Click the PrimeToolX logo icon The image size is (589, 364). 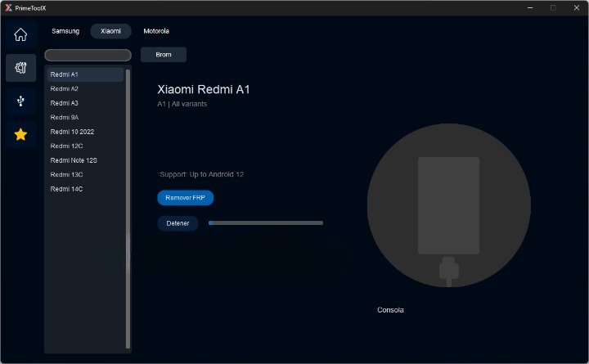[x=8, y=7]
